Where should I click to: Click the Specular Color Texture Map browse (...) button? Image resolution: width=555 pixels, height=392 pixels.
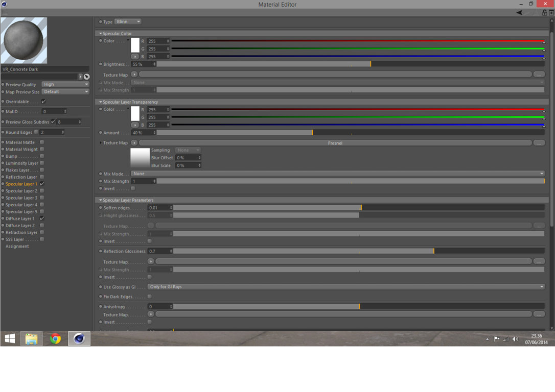click(539, 75)
